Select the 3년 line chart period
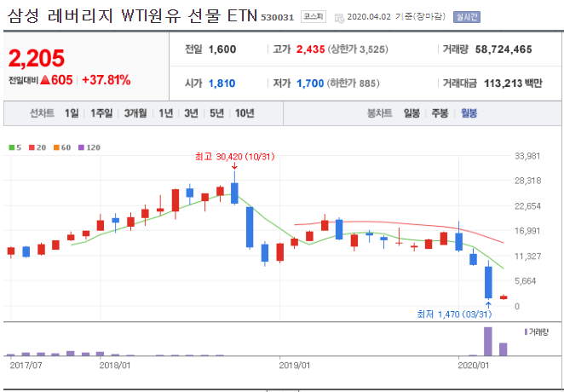This screenshot has width=564, height=392. (x=191, y=113)
